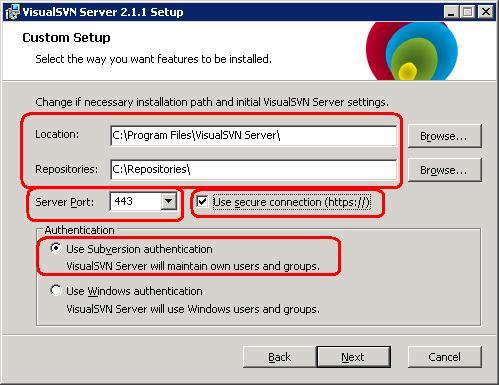Click the Location label

(57, 134)
